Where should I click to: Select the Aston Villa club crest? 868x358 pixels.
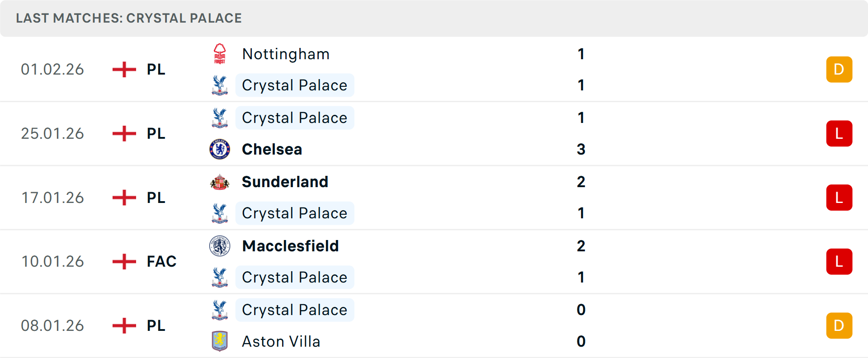coord(220,342)
